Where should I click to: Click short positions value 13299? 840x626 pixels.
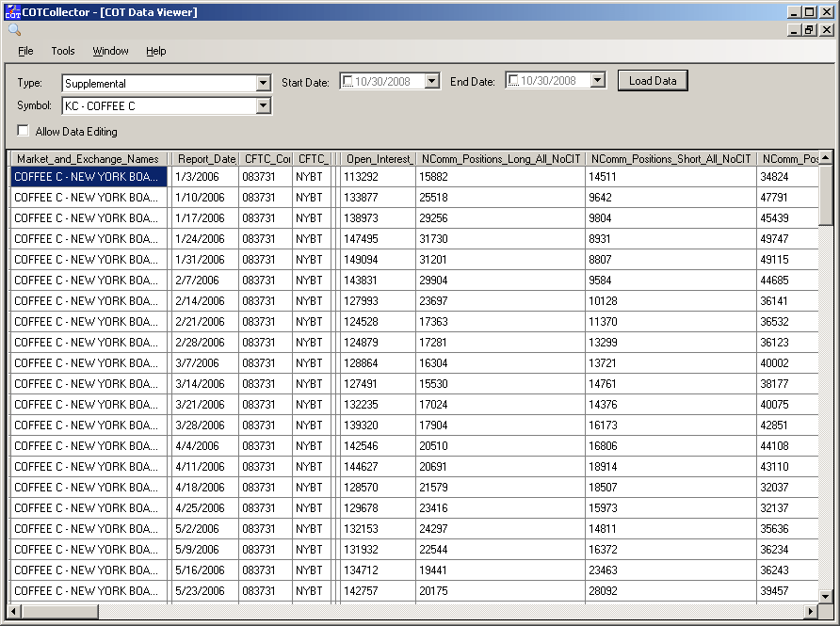pyautogui.click(x=670, y=343)
